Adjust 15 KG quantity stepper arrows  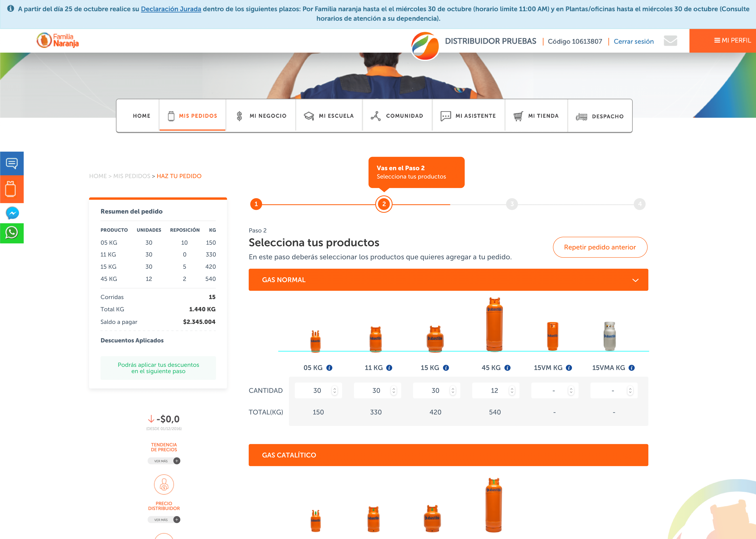(453, 391)
